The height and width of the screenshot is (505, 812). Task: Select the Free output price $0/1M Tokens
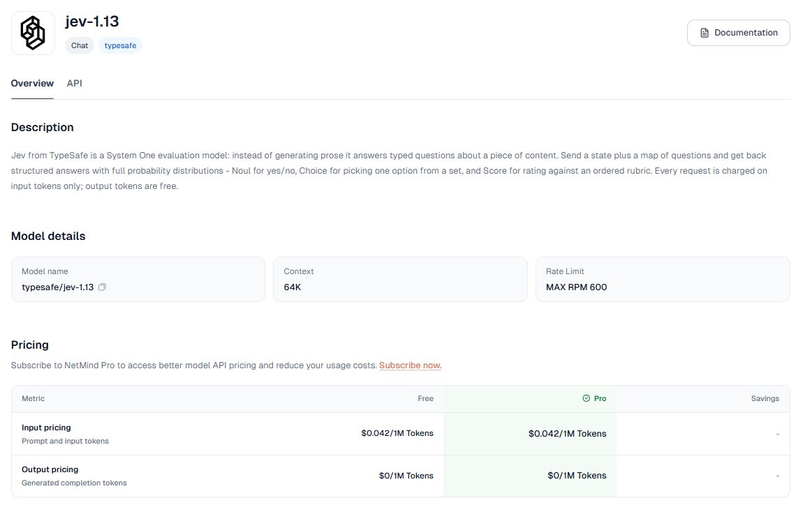coord(406,476)
